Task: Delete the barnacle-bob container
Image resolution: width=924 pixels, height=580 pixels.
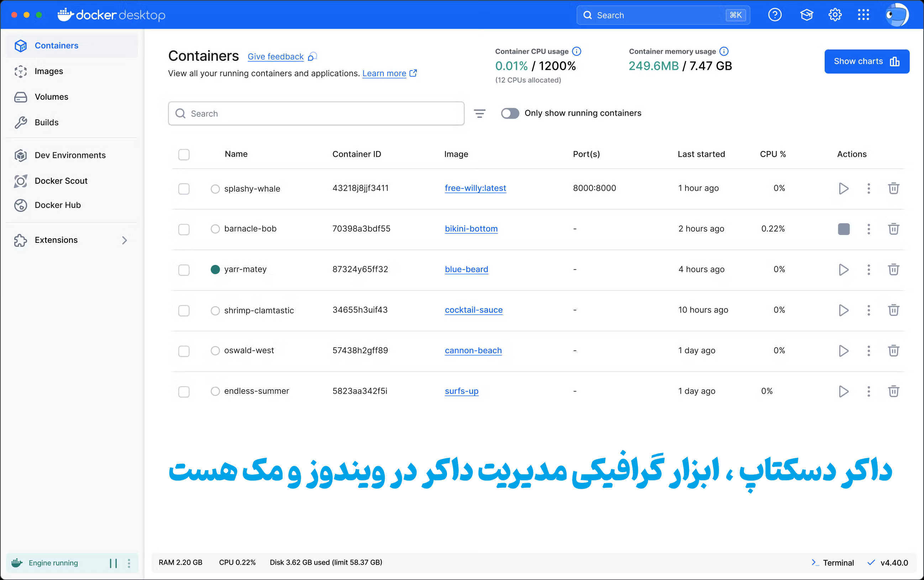Action: 893,229
